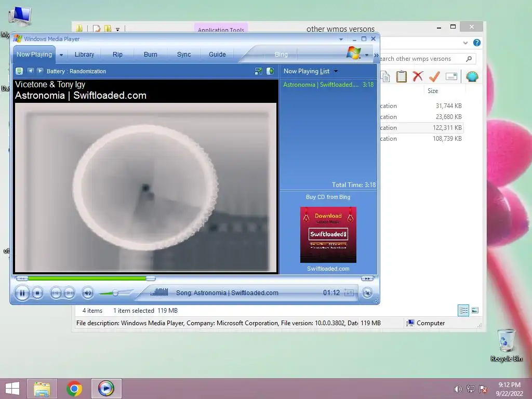The image size is (532, 399).
Task: Launch Google Chrome from the taskbar
Action: click(x=74, y=389)
